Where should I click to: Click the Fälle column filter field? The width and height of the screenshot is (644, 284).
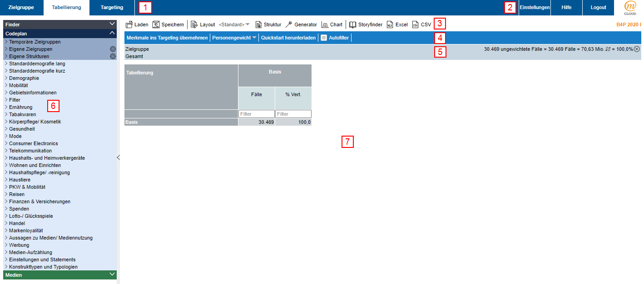tap(256, 114)
